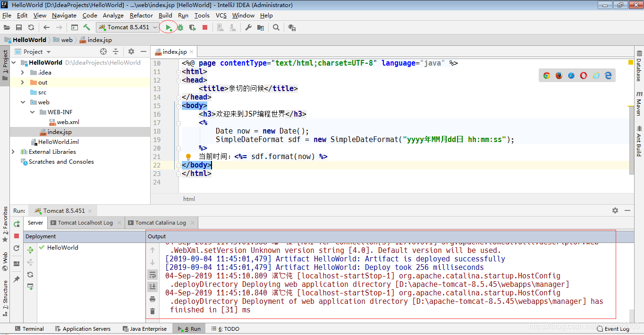Image resolution: width=644 pixels, height=335 pixels.
Task: Stop the server with the red toolbar square
Action: point(204,27)
